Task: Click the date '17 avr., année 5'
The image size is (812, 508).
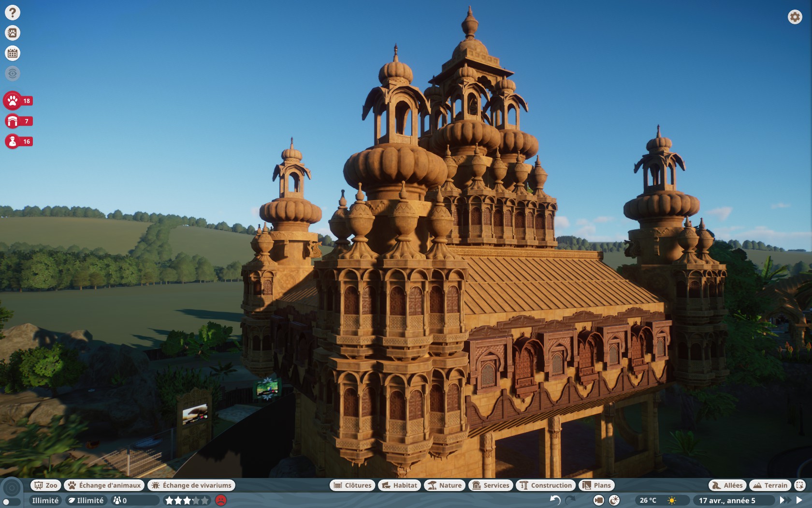Action: tap(727, 501)
